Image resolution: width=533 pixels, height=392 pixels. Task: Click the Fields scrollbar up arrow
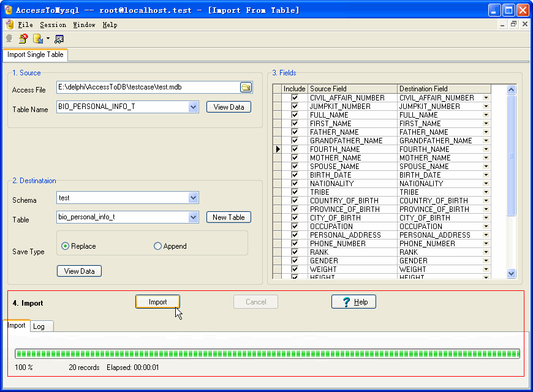click(511, 89)
